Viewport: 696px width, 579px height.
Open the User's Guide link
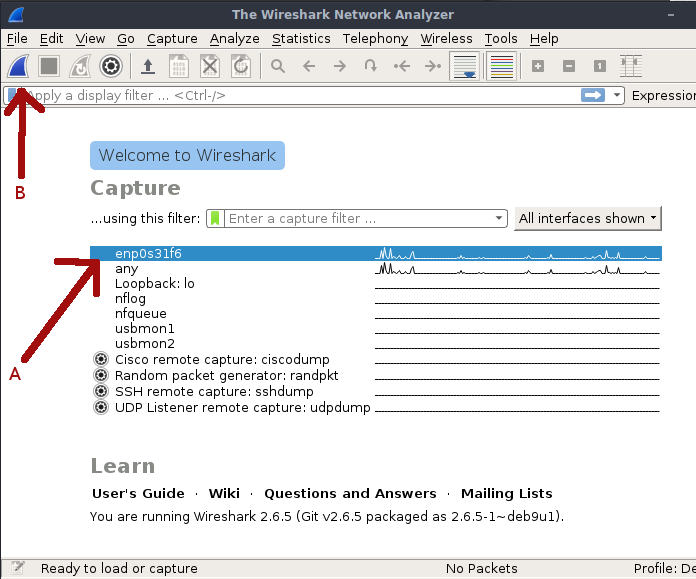[x=138, y=493]
